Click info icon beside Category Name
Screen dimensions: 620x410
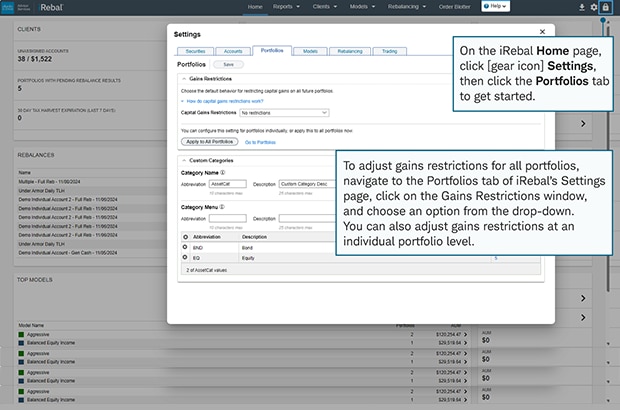tap(223, 173)
